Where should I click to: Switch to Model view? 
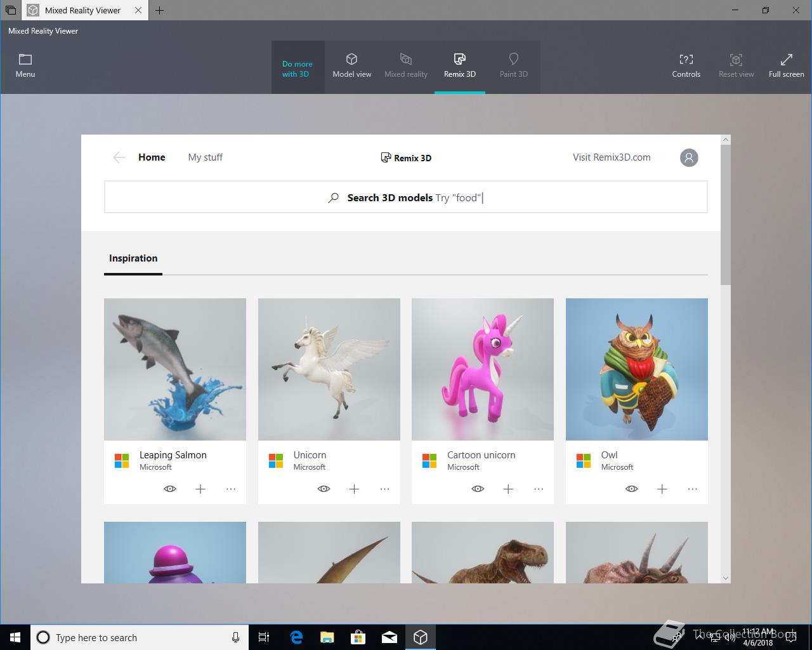[x=351, y=66]
